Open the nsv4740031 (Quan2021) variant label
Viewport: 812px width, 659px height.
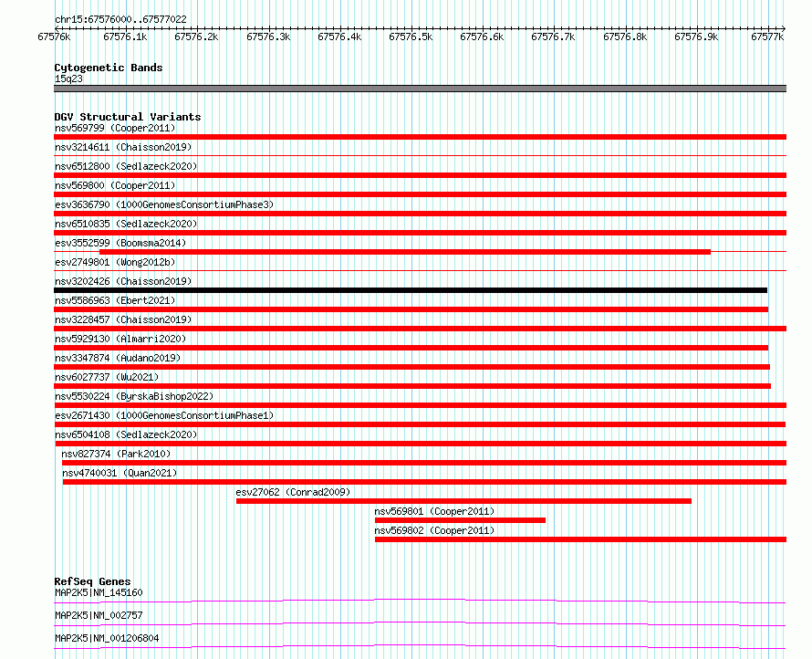pos(120,473)
